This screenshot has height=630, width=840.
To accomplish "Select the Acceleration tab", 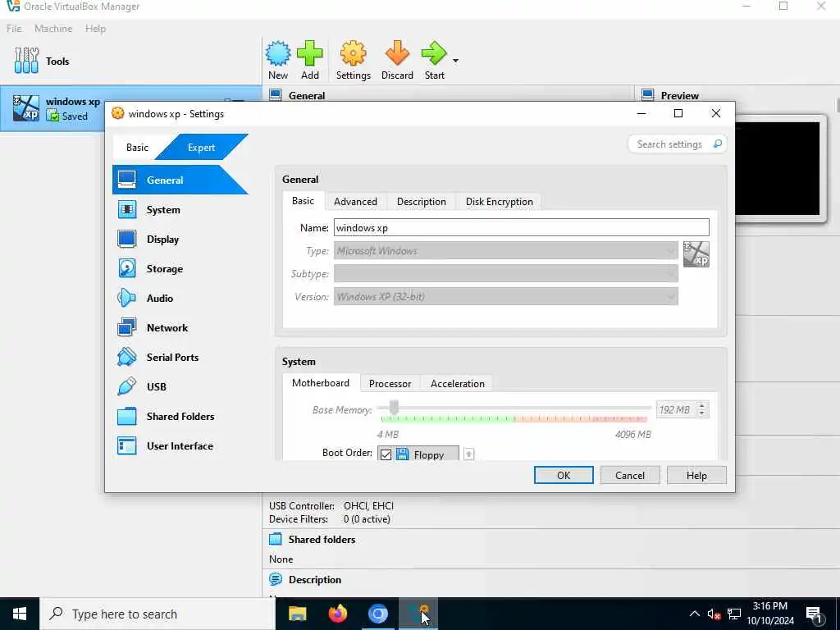I will click(x=457, y=384).
